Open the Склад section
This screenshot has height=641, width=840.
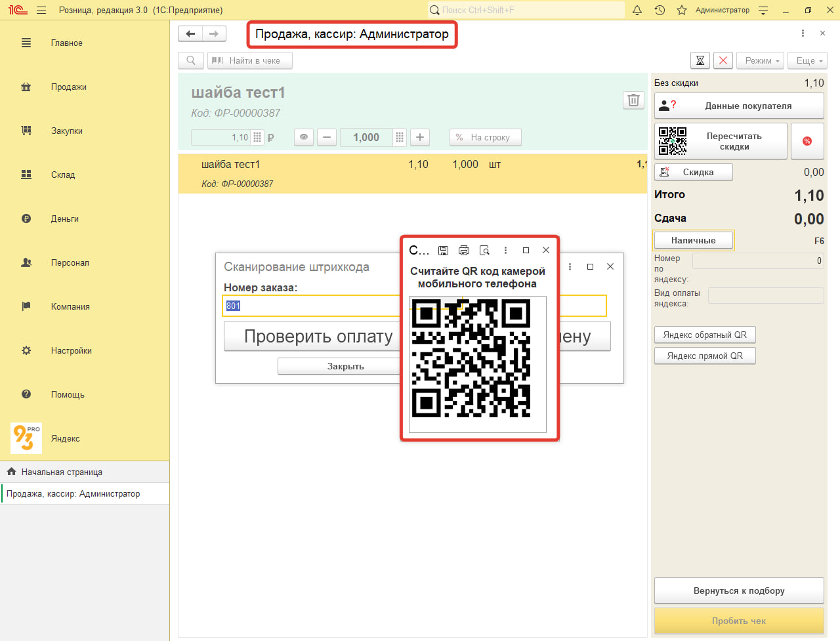[x=85, y=175]
